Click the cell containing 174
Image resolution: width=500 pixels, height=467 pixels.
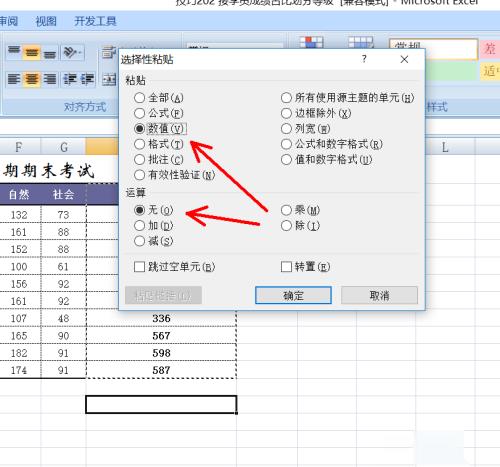click(x=19, y=370)
